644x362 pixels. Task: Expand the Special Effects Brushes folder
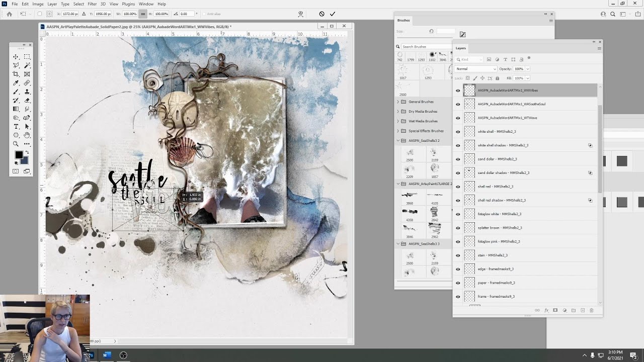click(398, 131)
